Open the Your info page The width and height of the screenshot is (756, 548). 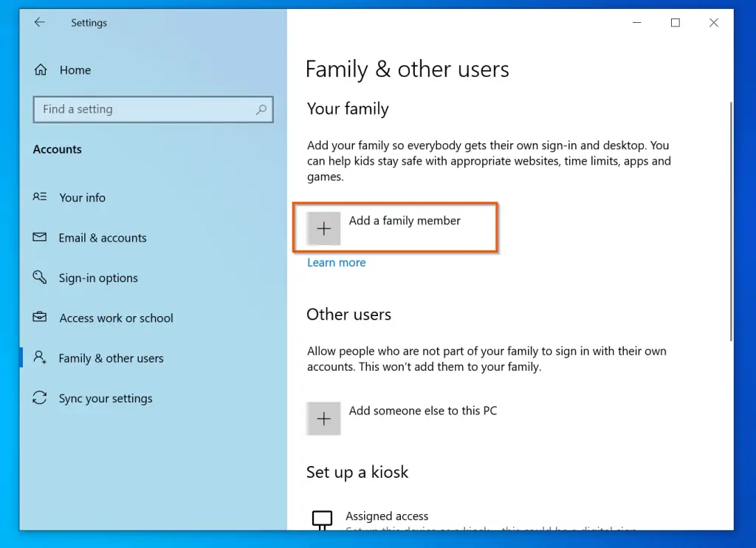pos(82,198)
